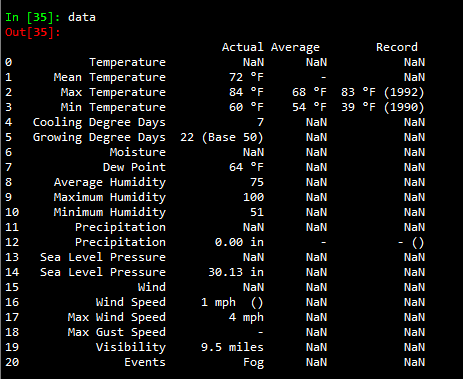
Task: Select the 'Average Humidity' label
Action: [x=110, y=182]
